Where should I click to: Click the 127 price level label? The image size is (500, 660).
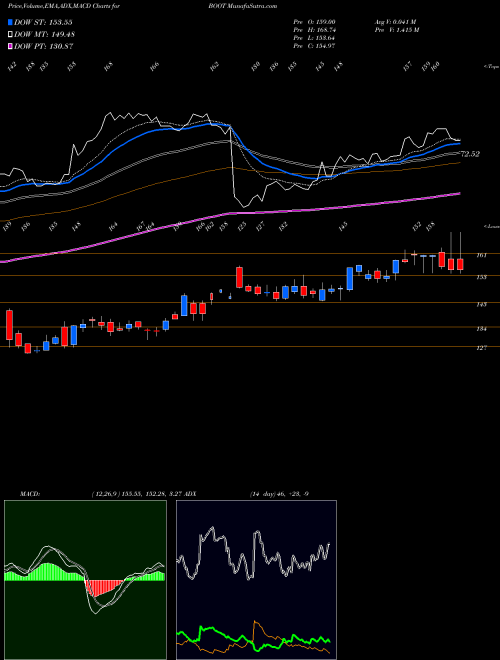tap(482, 348)
